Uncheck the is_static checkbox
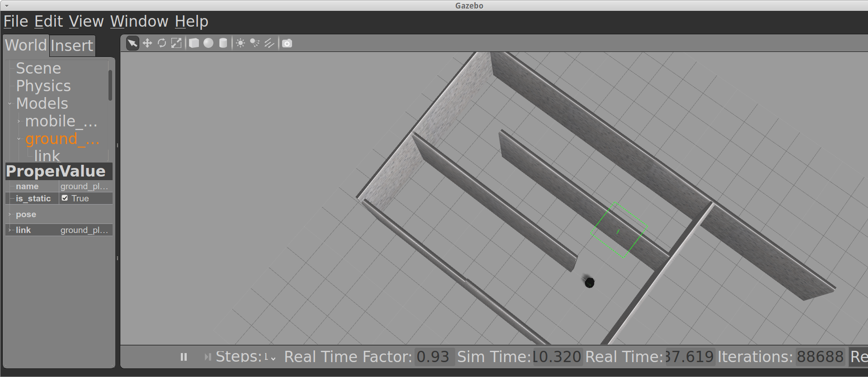The width and height of the screenshot is (868, 377). tap(65, 198)
